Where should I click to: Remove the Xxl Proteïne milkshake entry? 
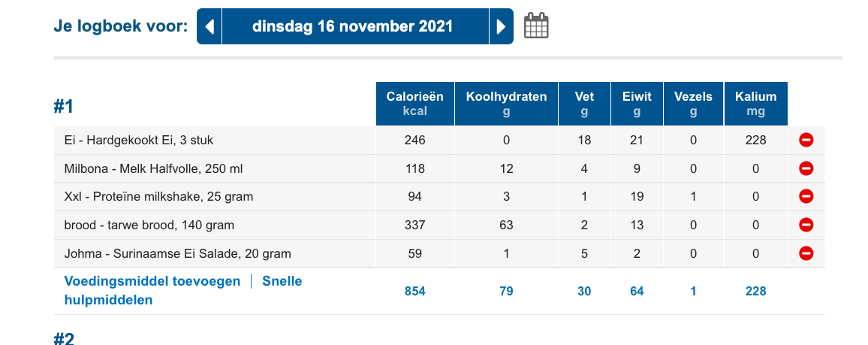point(806,197)
